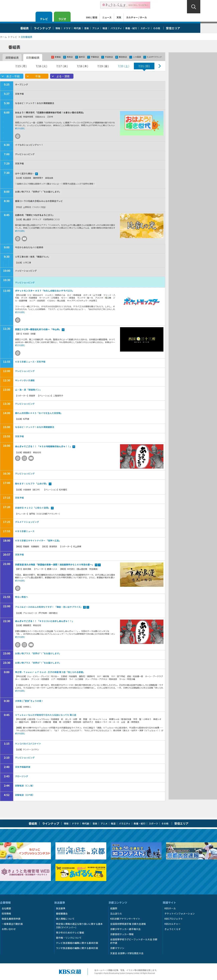
Task: Open YouTube icon for 22:30 あんぎゃでござる
Action: [x=31, y=645]
